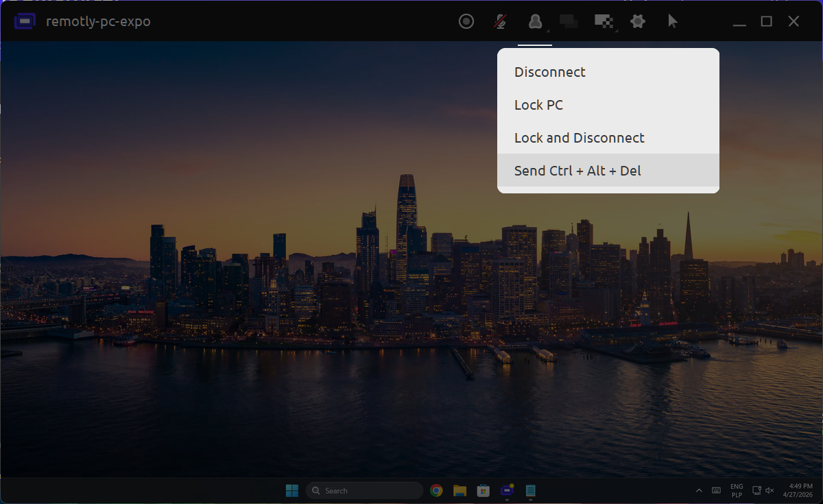Open Microsoft Store on the taskbar
823x504 pixels.
(483, 490)
